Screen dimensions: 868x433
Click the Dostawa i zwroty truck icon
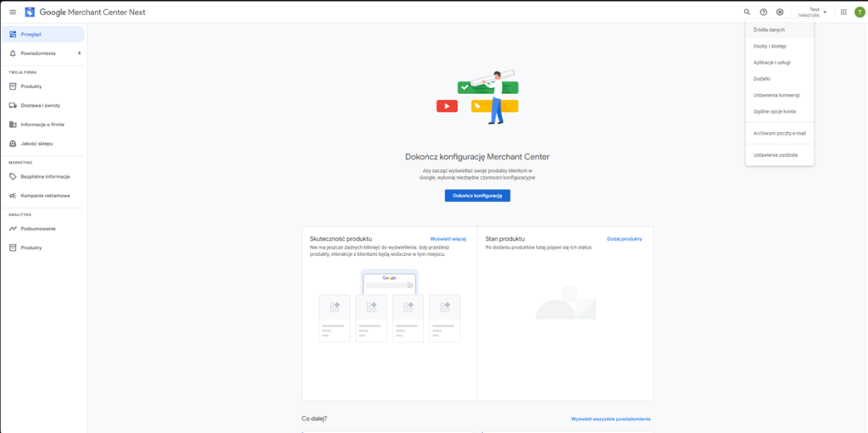coord(13,105)
